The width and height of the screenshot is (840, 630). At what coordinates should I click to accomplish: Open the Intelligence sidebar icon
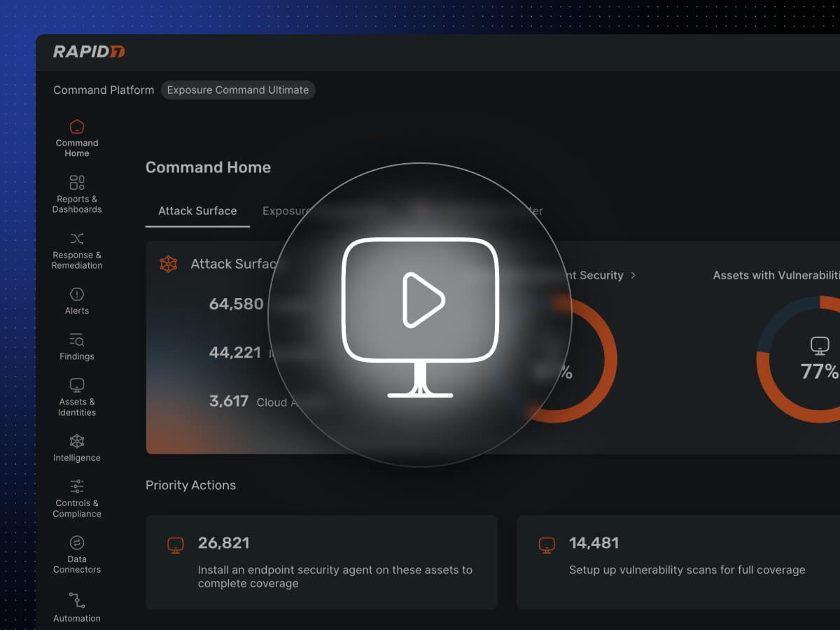[77, 441]
